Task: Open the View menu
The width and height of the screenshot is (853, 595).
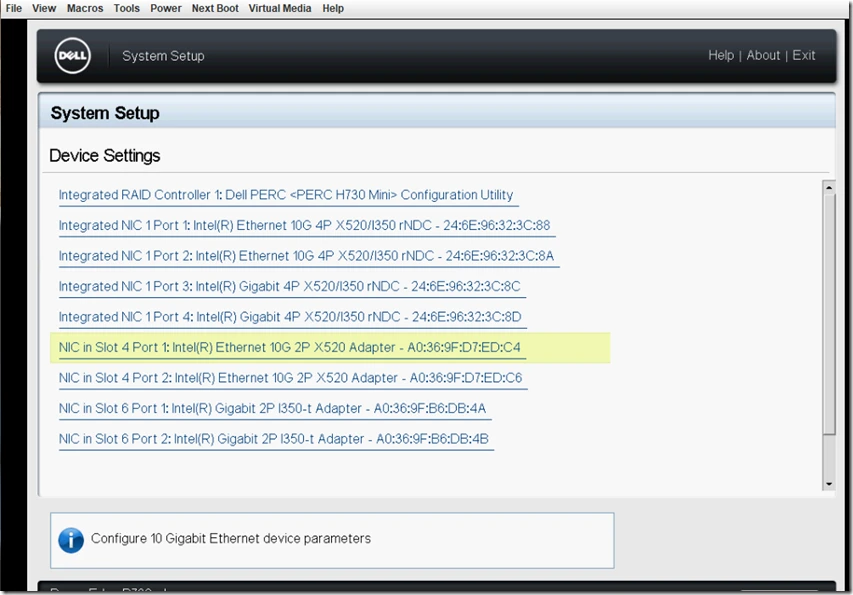Action: coord(44,8)
